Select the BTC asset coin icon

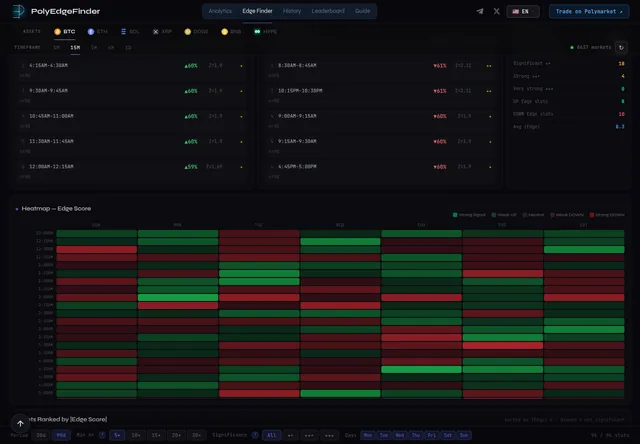pos(58,31)
